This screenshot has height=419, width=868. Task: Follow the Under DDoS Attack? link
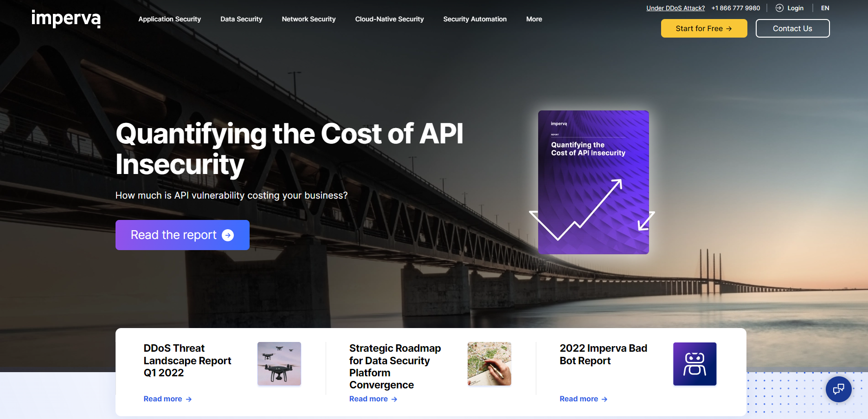(675, 8)
